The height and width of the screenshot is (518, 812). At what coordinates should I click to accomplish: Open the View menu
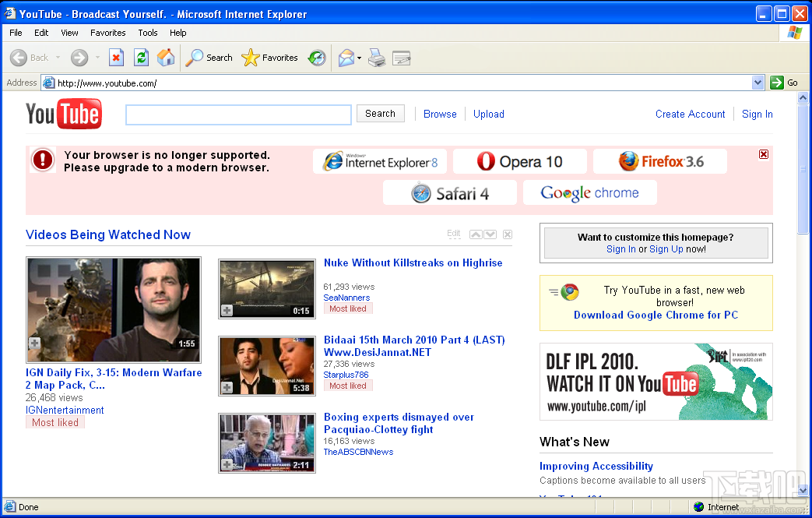69,33
